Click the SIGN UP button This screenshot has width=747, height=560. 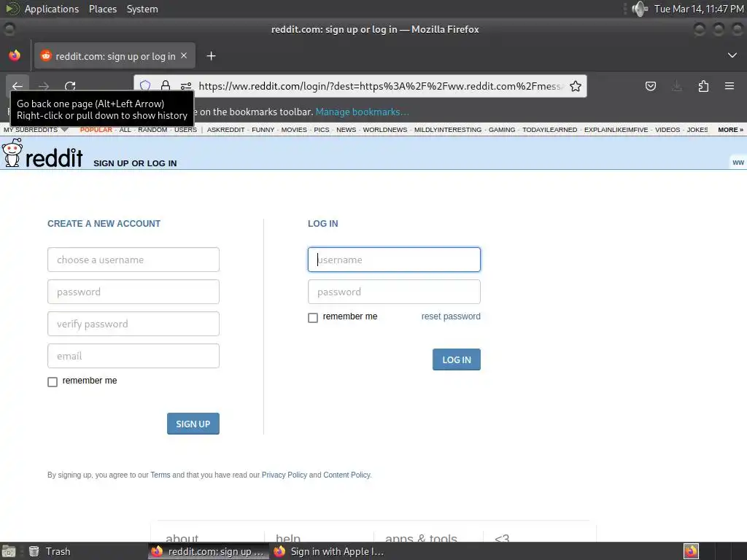point(193,424)
